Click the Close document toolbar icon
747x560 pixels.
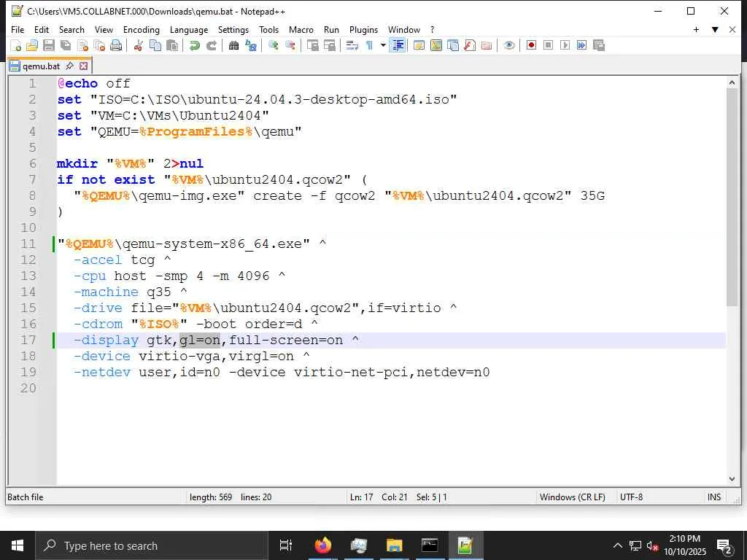tap(82, 45)
